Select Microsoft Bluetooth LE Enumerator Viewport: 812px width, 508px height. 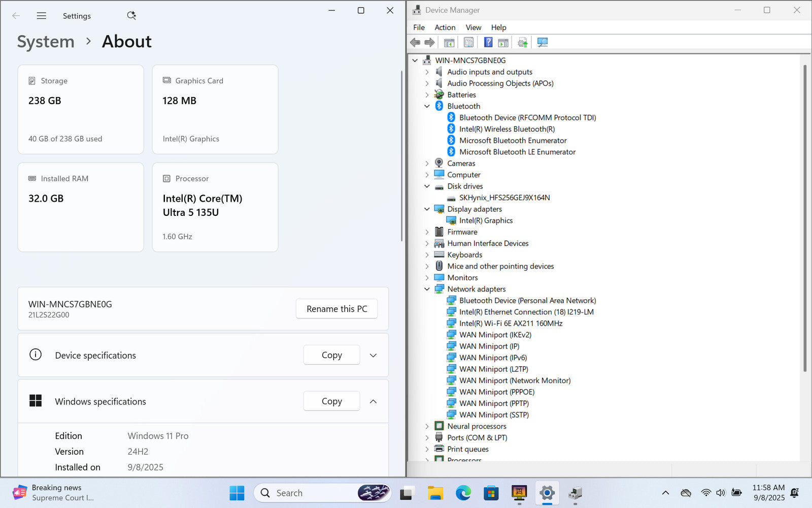tap(517, 152)
